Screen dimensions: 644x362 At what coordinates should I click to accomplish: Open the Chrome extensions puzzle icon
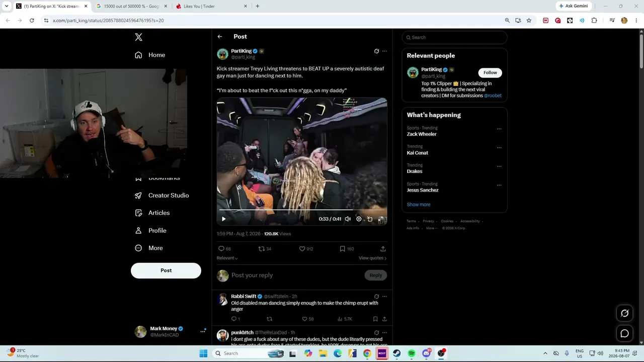(x=594, y=21)
